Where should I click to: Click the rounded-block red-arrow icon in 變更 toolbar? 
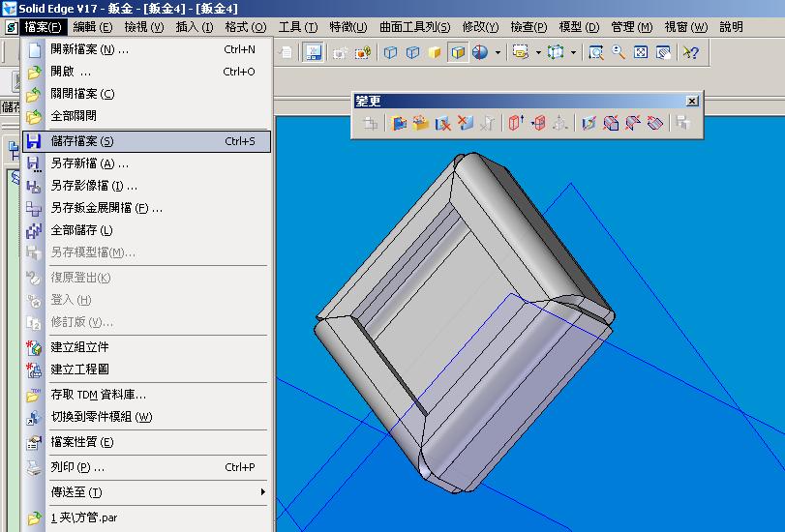[611, 123]
